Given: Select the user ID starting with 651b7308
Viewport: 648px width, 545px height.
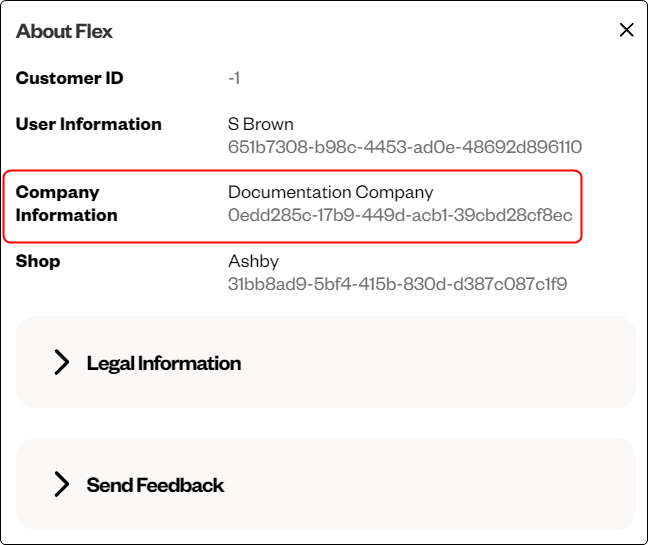Looking at the screenshot, I should tap(404, 147).
